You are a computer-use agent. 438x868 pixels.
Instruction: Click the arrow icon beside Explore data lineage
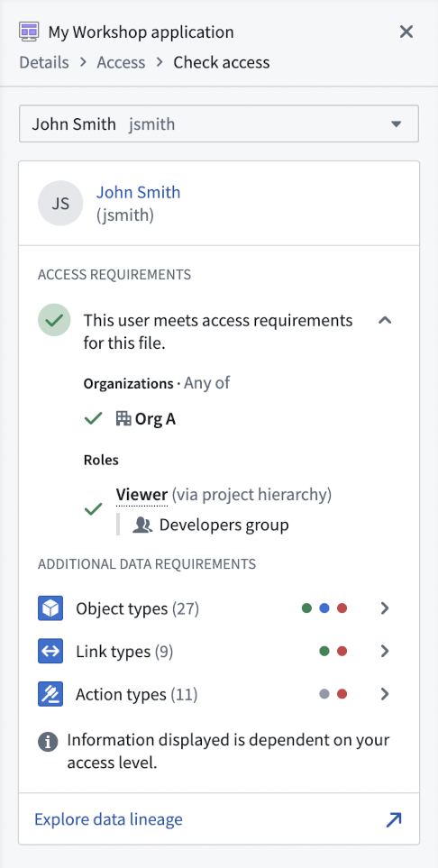(393, 819)
